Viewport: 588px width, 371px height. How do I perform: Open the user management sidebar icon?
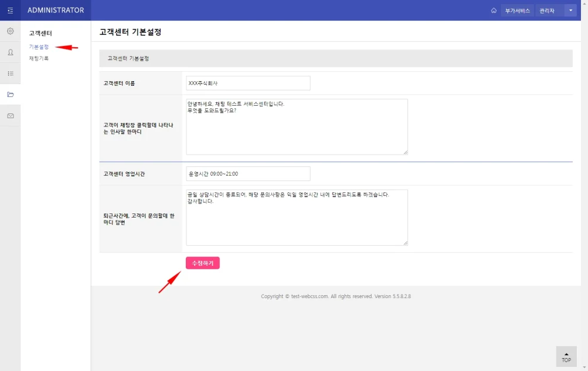point(11,52)
